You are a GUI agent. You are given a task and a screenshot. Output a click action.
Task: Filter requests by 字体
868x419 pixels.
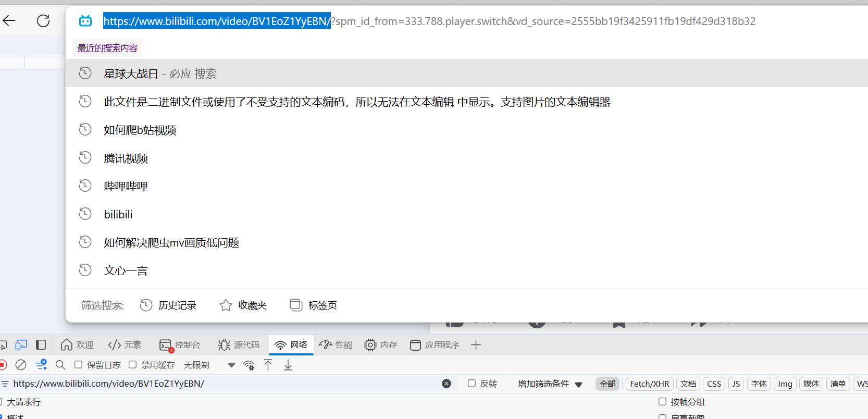(x=759, y=384)
